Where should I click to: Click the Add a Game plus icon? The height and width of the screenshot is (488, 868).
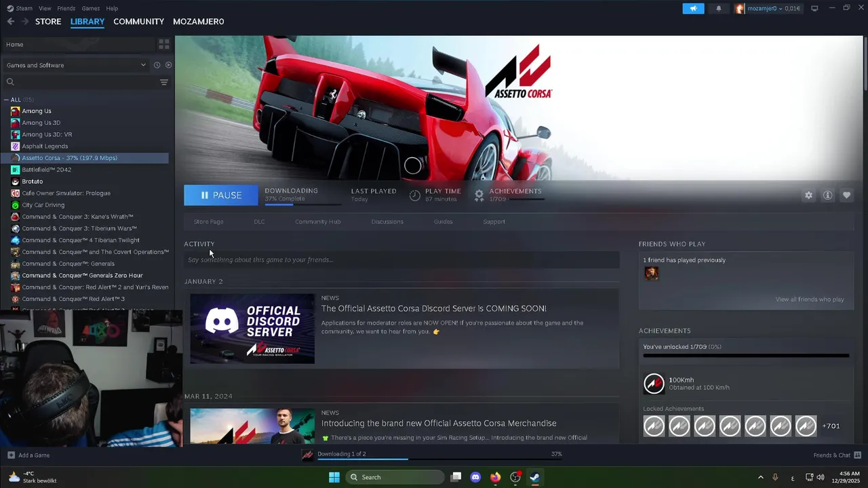tap(11, 455)
